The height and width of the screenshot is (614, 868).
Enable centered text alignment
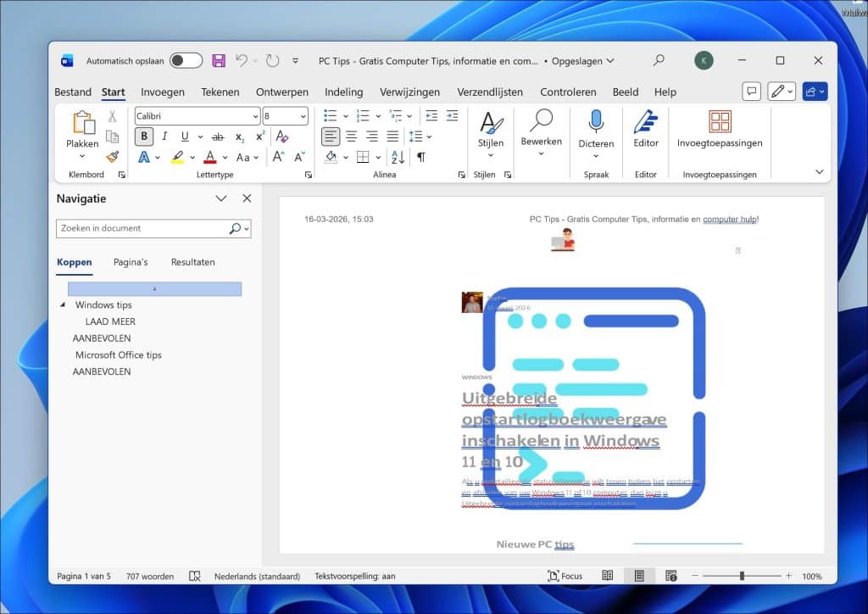coord(352,136)
